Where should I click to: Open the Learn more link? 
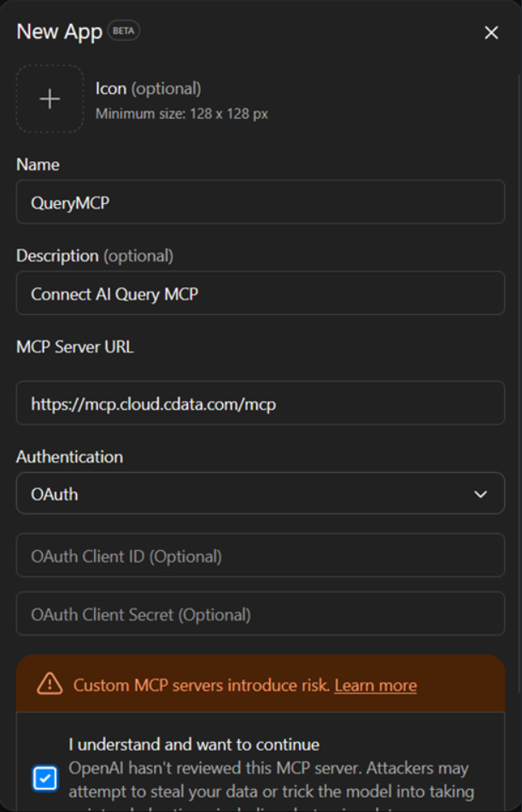[x=375, y=685]
